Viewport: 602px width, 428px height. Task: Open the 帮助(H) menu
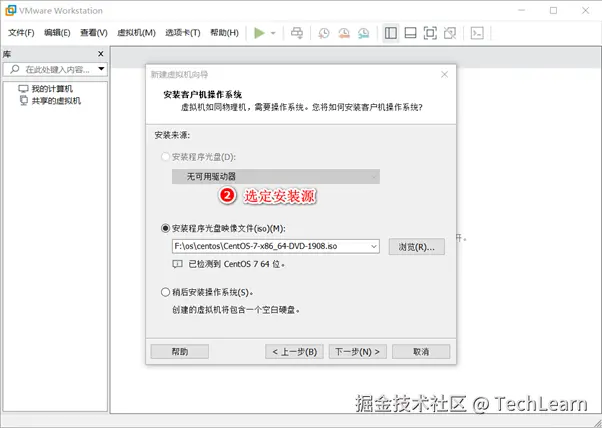(224, 33)
